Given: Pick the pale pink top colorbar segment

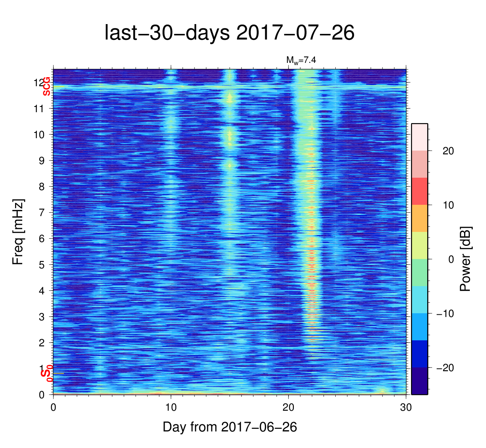Looking at the screenshot, I should [x=419, y=137].
